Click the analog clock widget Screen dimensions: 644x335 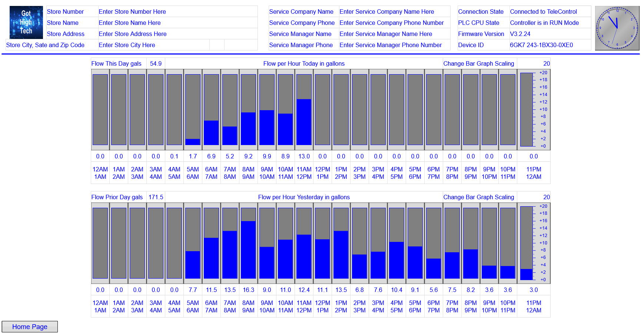point(617,28)
